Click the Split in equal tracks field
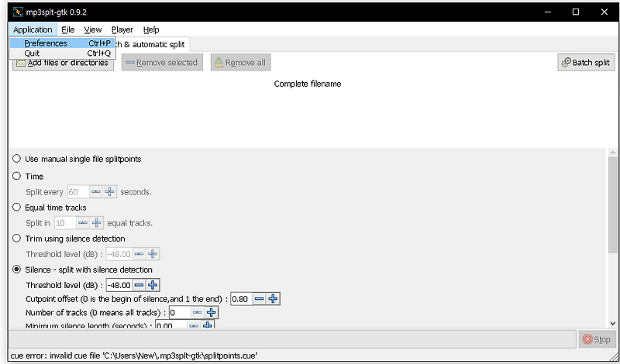The width and height of the screenshot is (620, 364). point(65,223)
